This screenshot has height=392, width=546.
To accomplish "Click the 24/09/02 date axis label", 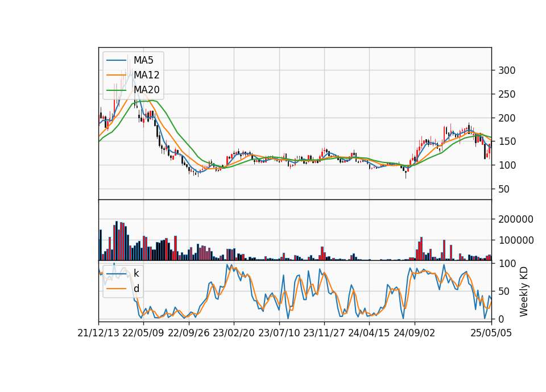I will point(415,333).
